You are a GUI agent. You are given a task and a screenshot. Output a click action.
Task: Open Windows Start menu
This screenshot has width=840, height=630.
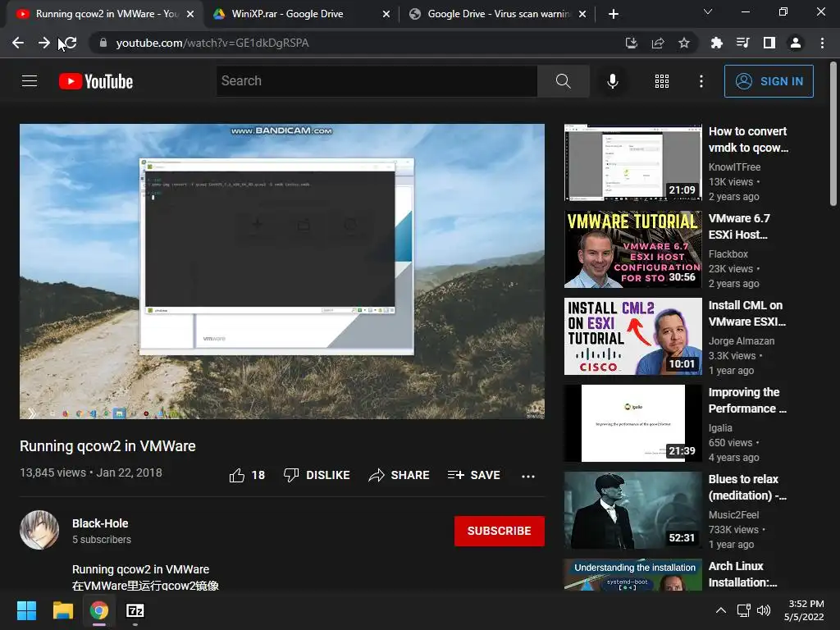pos(26,610)
